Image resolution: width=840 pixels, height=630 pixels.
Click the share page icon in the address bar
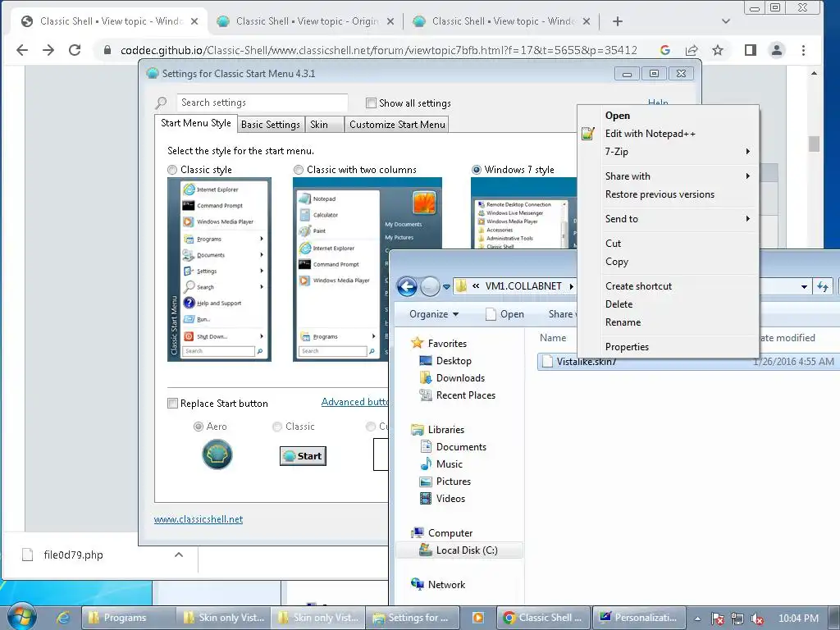pos(692,50)
